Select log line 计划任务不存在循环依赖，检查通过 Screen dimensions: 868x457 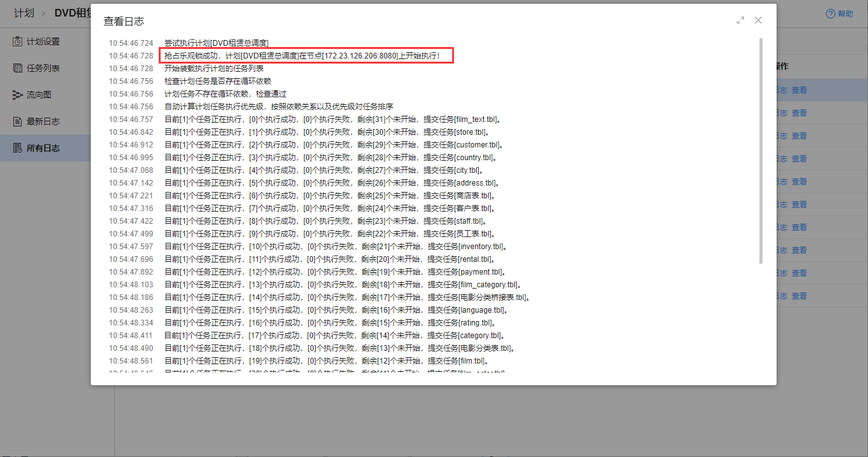click(225, 94)
